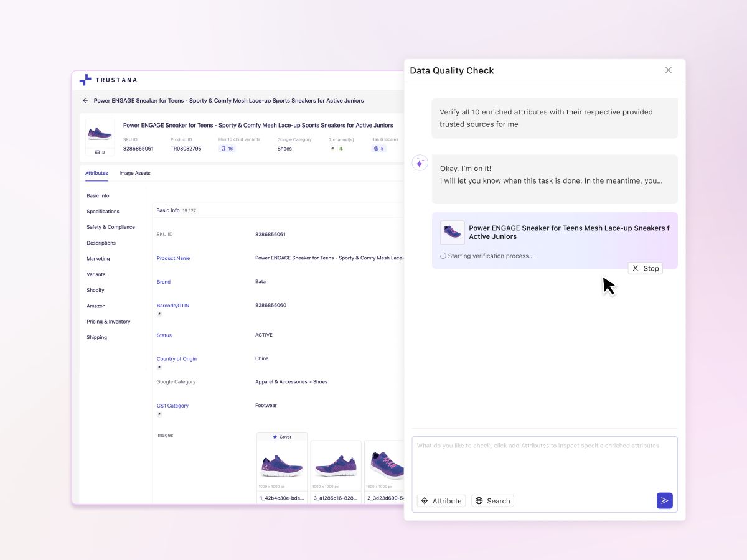This screenshot has height=560, width=747.
Task: Stop the verification process
Action: pyautogui.click(x=645, y=268)
